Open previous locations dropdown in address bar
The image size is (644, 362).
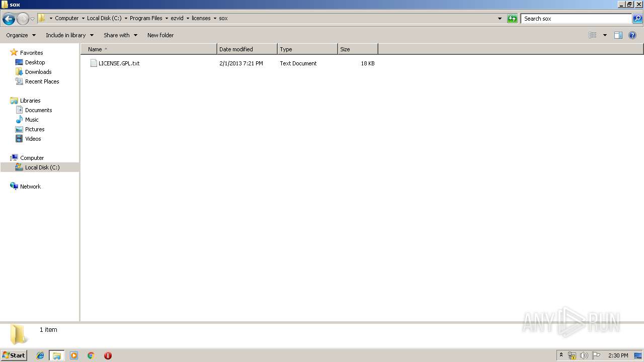(500, 19)
